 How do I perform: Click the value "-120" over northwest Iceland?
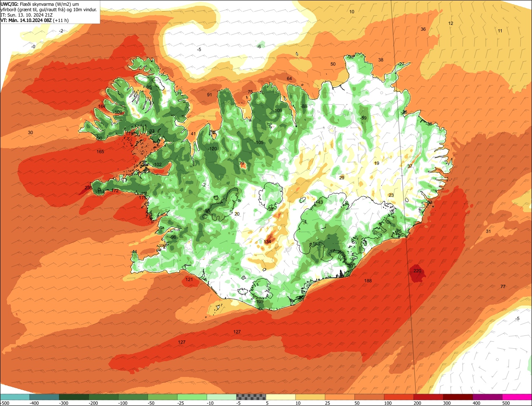pyautogui.click(x=212, y=149)
